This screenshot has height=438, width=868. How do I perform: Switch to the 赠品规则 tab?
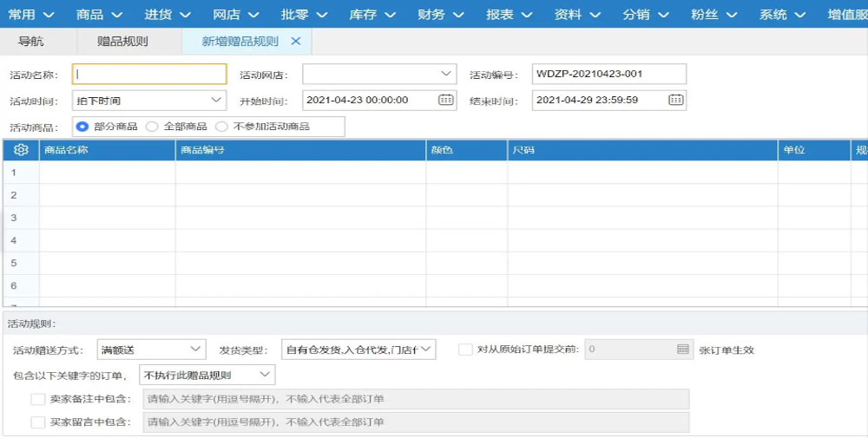tap(122, 42)
